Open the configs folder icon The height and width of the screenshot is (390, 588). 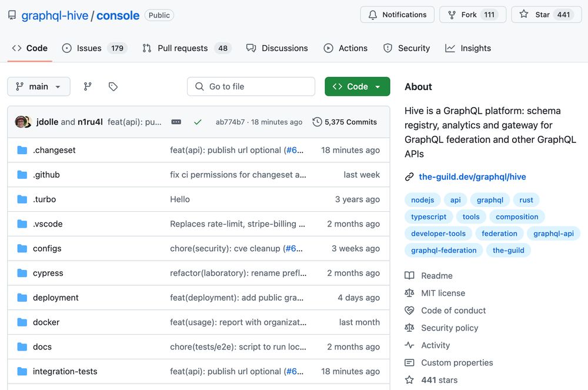pos(22,248)
